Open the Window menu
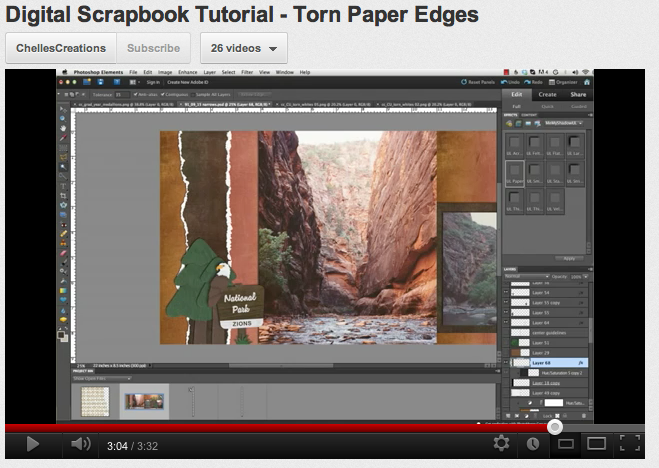Image resolution: width=659 pixels, height=468 pixels. coord(285,72)
